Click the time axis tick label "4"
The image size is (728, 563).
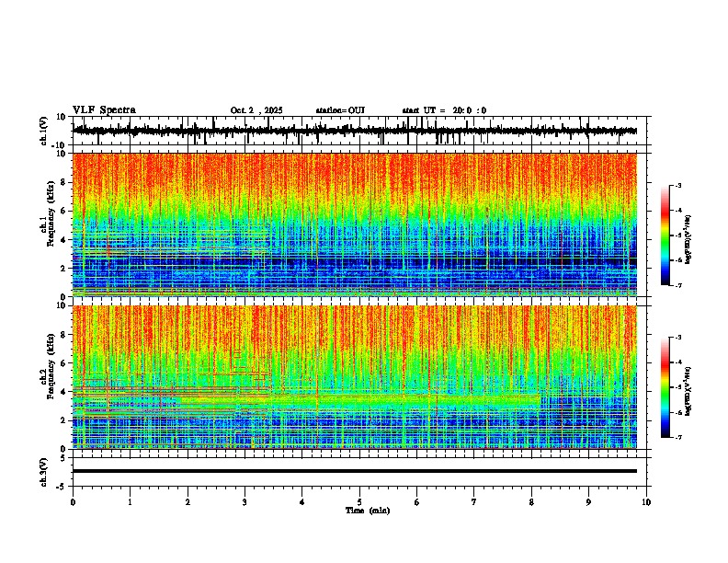click(301, 502)
